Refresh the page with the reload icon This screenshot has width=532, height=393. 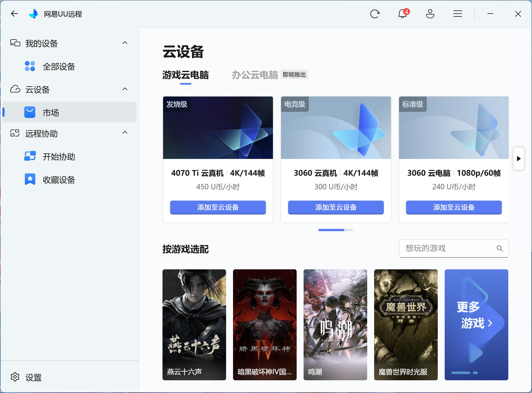[x=375, y=14]
